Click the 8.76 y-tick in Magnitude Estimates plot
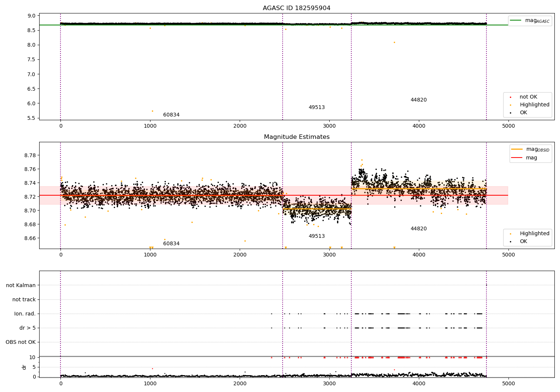The image size is (560, 392). point(30,169)
